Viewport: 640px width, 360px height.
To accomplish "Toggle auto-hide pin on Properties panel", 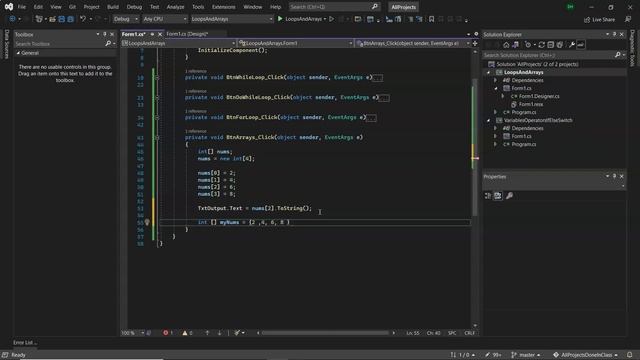I will [x=615, y=176].
